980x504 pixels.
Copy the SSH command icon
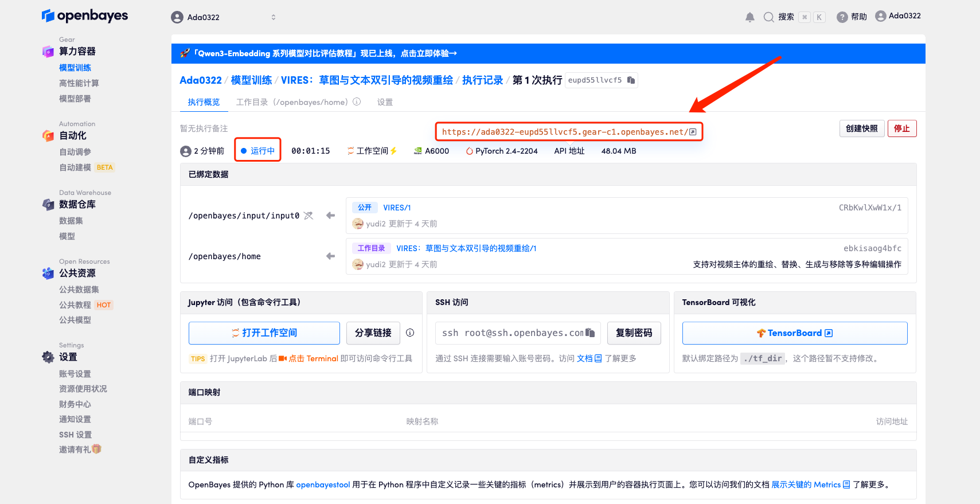[589, 333]
